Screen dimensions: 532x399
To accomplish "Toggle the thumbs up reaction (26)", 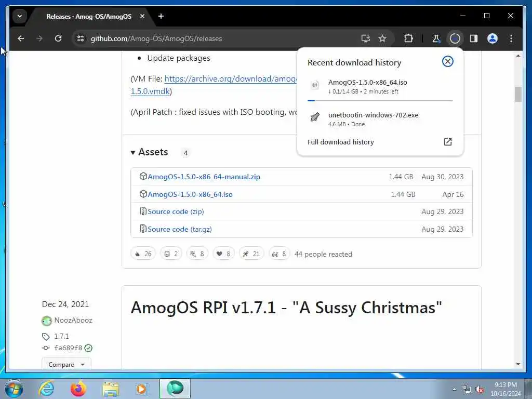I will coord(143,254).
